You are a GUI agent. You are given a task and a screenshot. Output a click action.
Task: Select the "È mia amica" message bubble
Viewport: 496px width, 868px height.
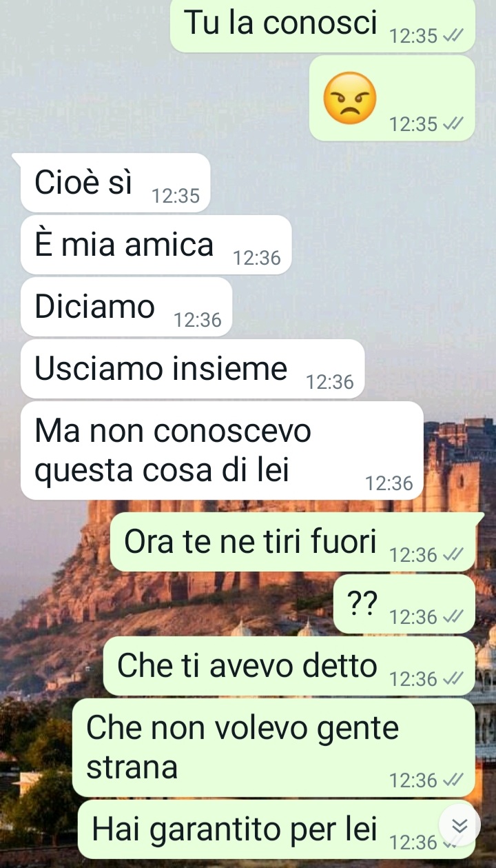point(156,245)
